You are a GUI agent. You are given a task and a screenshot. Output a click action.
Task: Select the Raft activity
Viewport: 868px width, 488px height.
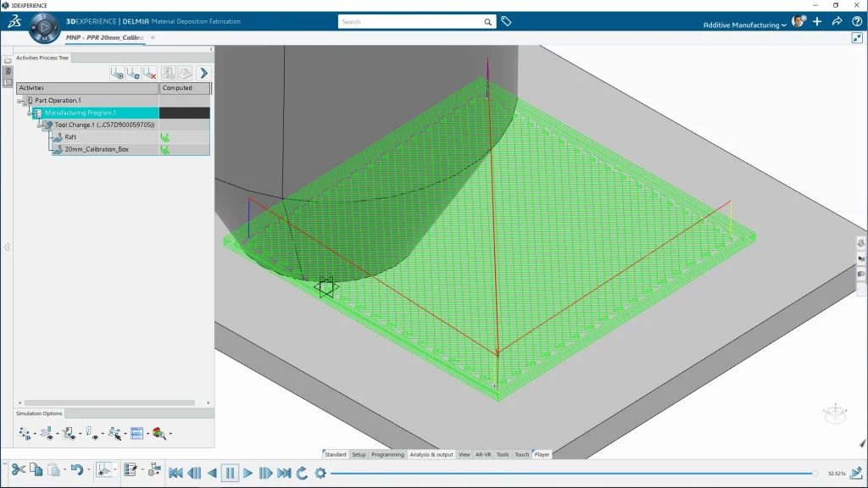point(70,137)
